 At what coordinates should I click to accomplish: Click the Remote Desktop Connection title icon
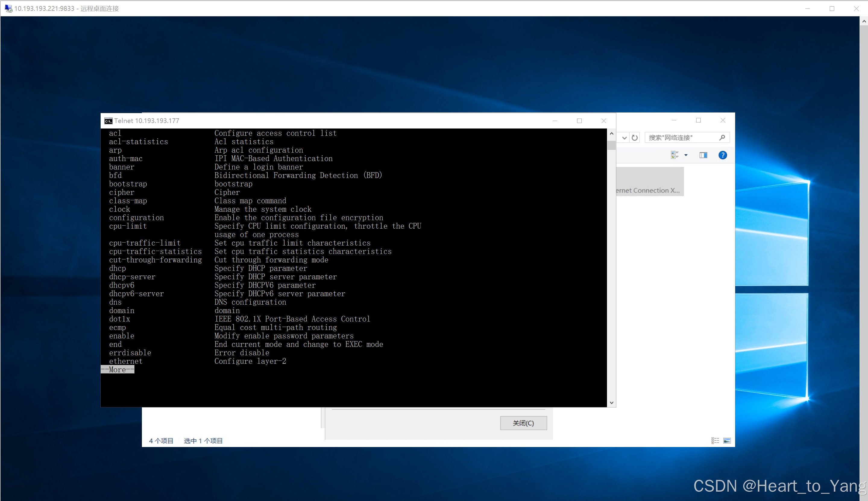tap(8, 8)
